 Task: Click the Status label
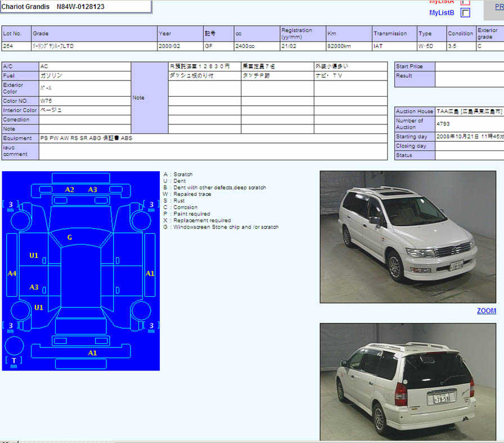(x=404, y=155)
